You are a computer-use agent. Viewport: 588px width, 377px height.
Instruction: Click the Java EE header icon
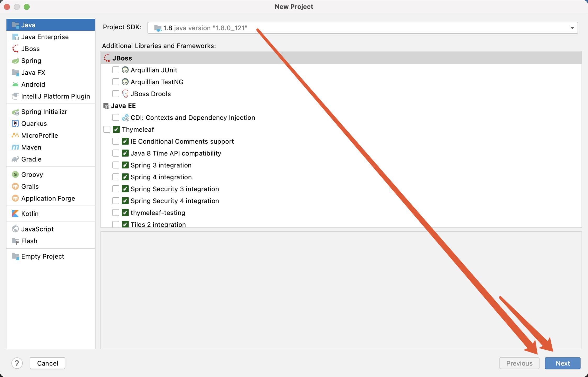(106, 106)
